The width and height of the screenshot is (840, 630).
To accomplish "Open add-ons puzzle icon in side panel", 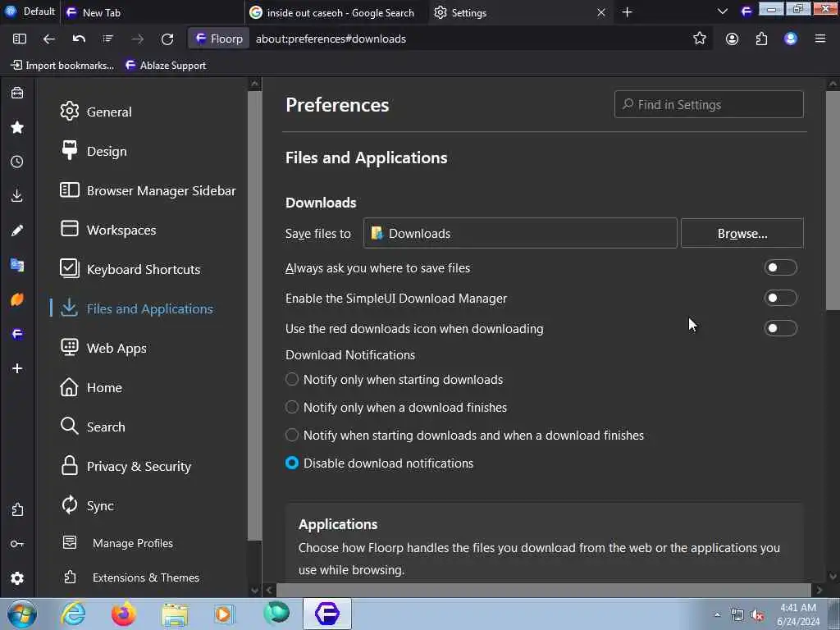I will click(x=17, y=509).
